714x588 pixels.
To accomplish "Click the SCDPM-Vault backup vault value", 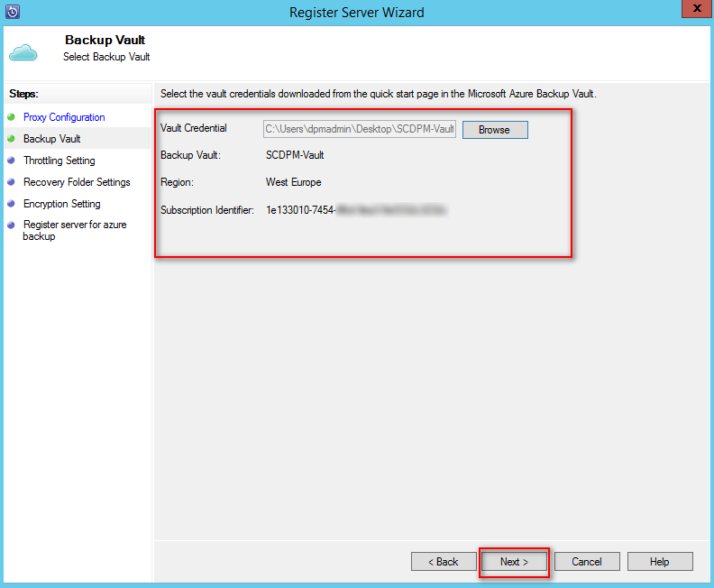I will 295,155.
